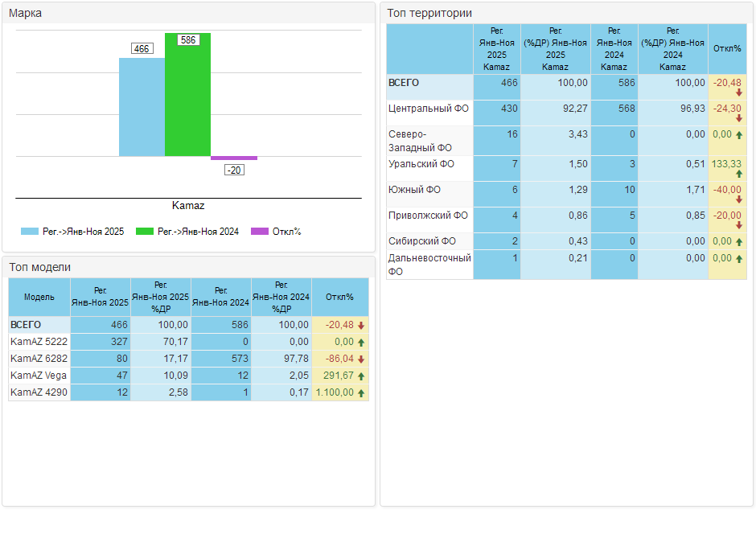Viewport: 756px width, 534px height.
Task: Toggle the Откл% legend series
Action: tap(276, 232)
